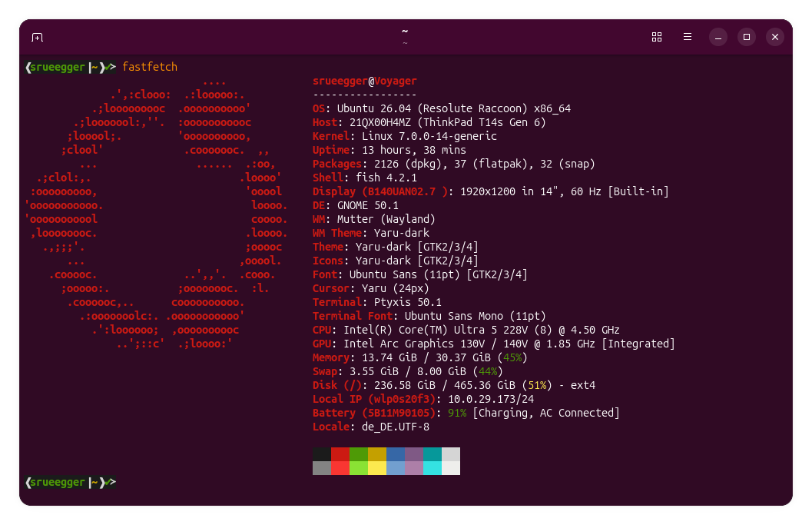The image size is (812, 525).
Task: Click the DE line "GNOME 50.1"
Action: 368,206
